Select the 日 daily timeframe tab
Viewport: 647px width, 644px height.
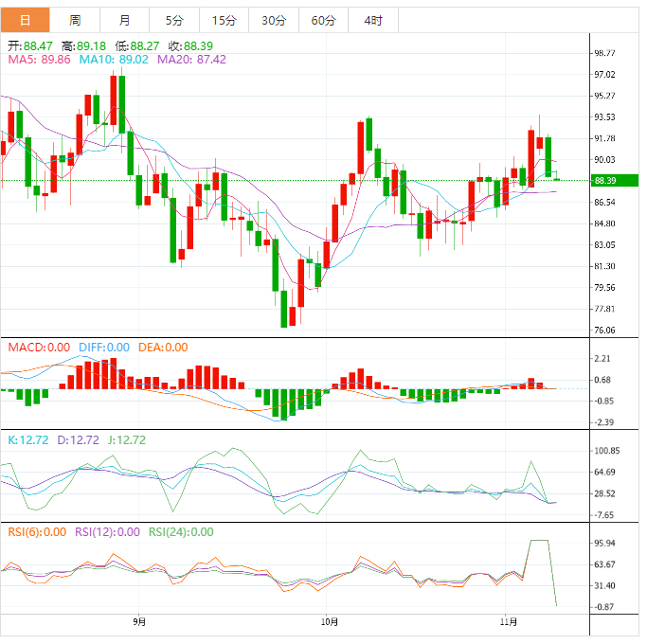click(x=26, y=20)
